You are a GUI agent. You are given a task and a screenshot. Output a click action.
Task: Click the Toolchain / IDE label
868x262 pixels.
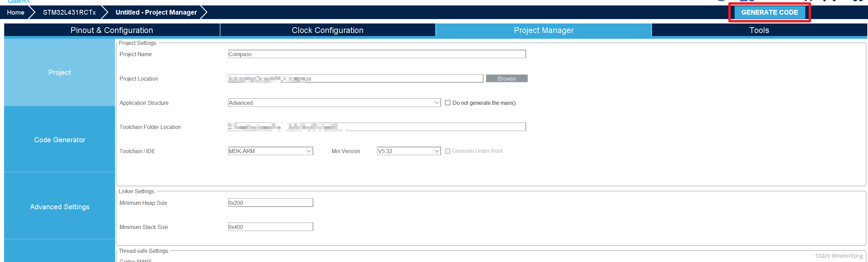(137, 151)
